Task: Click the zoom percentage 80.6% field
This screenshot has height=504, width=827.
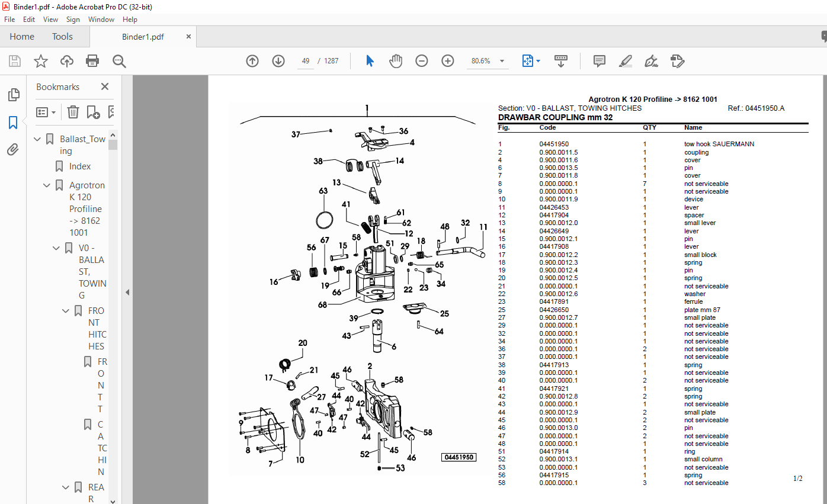Action: tap(481, 61)
